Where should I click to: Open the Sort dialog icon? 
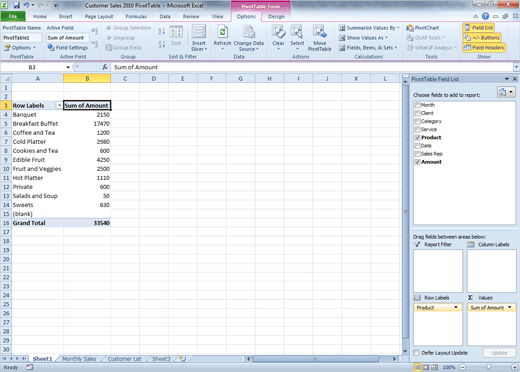click(176, 35)
